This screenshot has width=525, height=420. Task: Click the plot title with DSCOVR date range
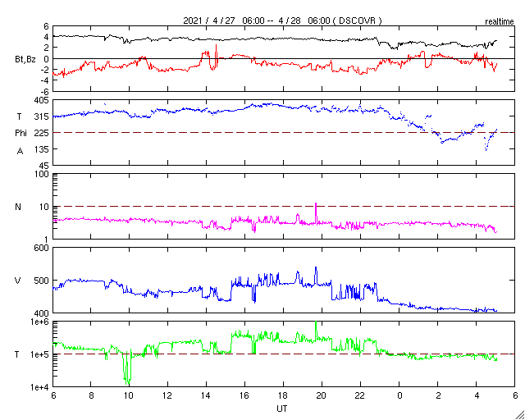coord(282,21)
